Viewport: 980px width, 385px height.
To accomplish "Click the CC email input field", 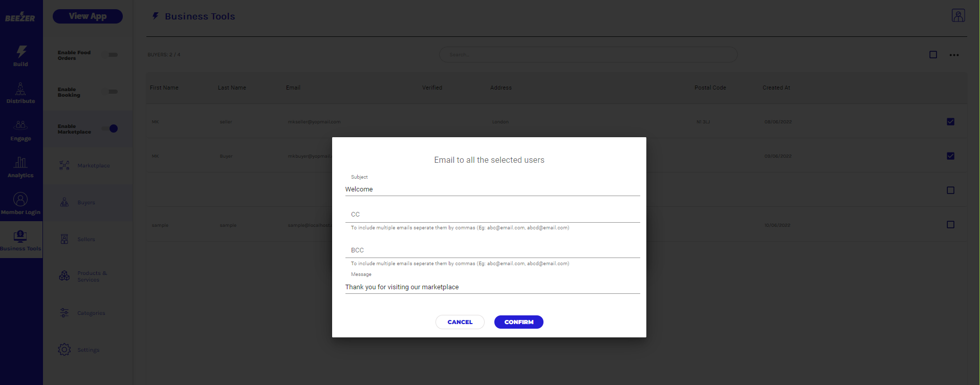I will pos(492,215).
